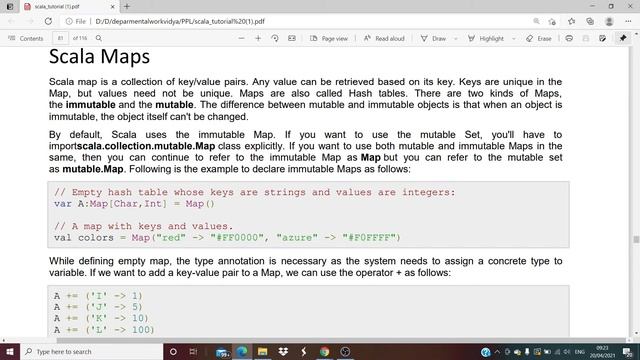Go back to previous page
Image resolution: width=640 pixels, height=360 pixels.
pos(11,21)
